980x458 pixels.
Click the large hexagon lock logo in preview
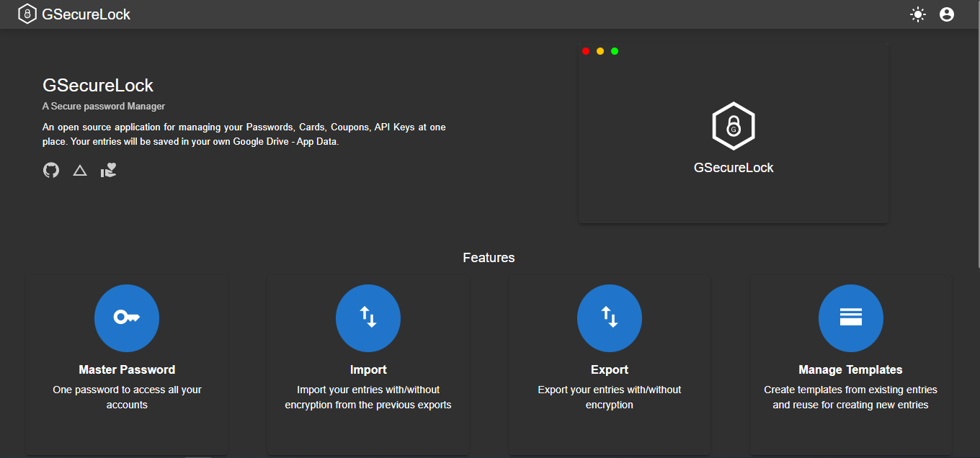click(x=734, y=126)
